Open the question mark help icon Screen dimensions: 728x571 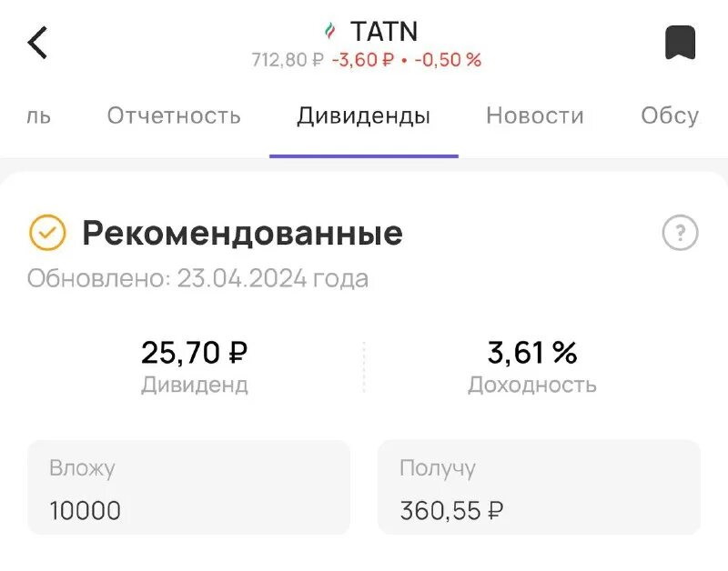point(680,233)
